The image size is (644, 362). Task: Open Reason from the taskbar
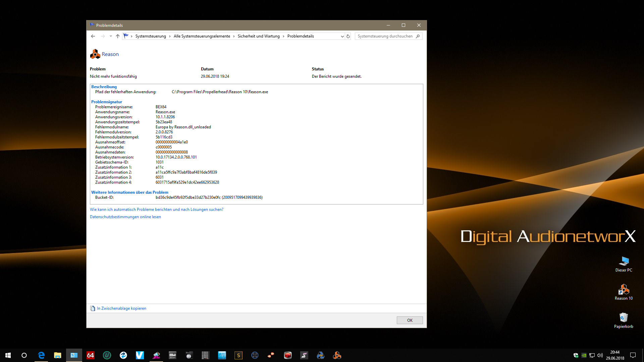point(337,355)
